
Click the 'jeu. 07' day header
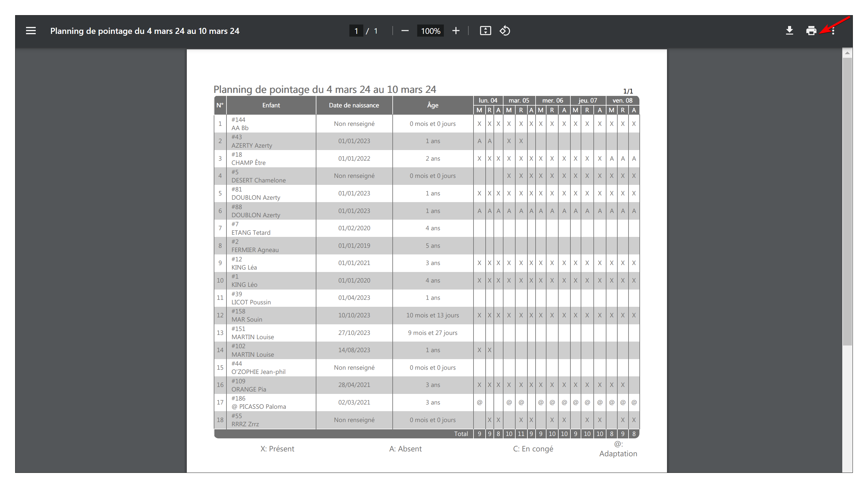coord(588,100)
